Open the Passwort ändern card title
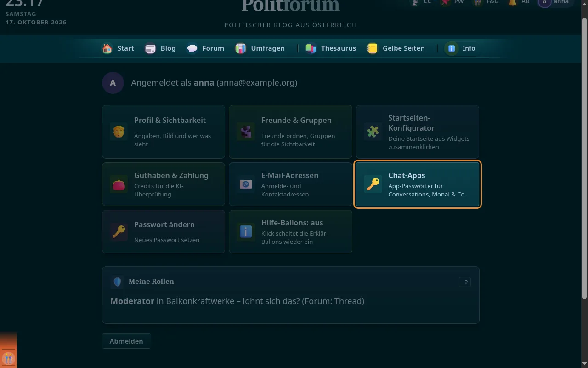The width and height of the screenshot is (588, 368). (164, 224)
